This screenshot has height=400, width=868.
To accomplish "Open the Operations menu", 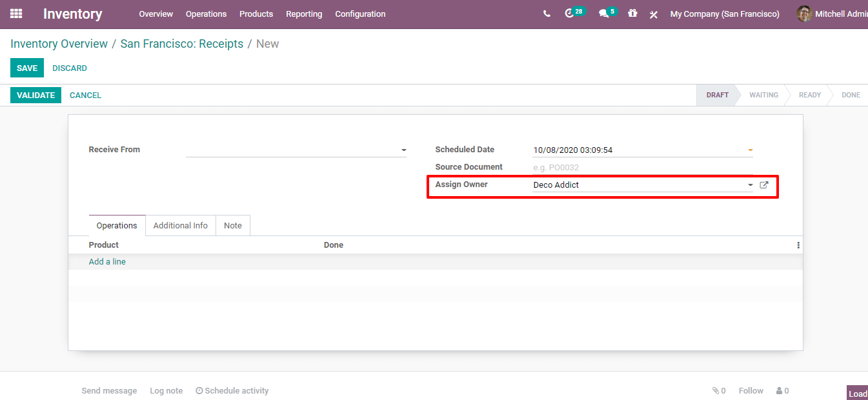I will [x=206, y=14].
